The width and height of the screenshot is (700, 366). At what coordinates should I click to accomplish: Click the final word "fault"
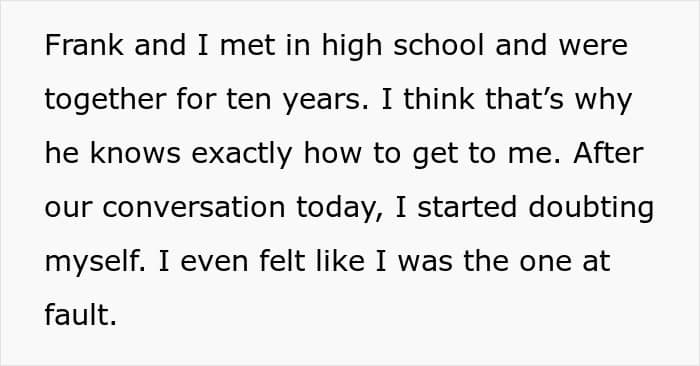click(80, 316)
